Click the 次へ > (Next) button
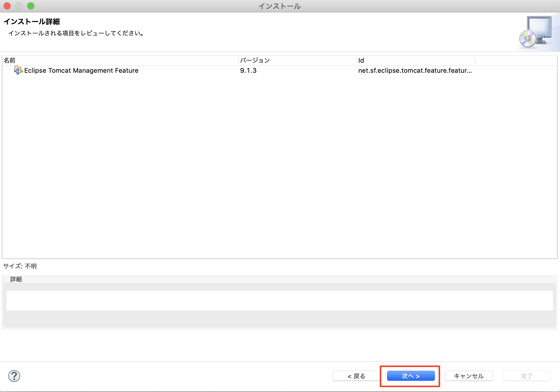The width and height of the screenshot is (560, 392). (x=411, y=376)
